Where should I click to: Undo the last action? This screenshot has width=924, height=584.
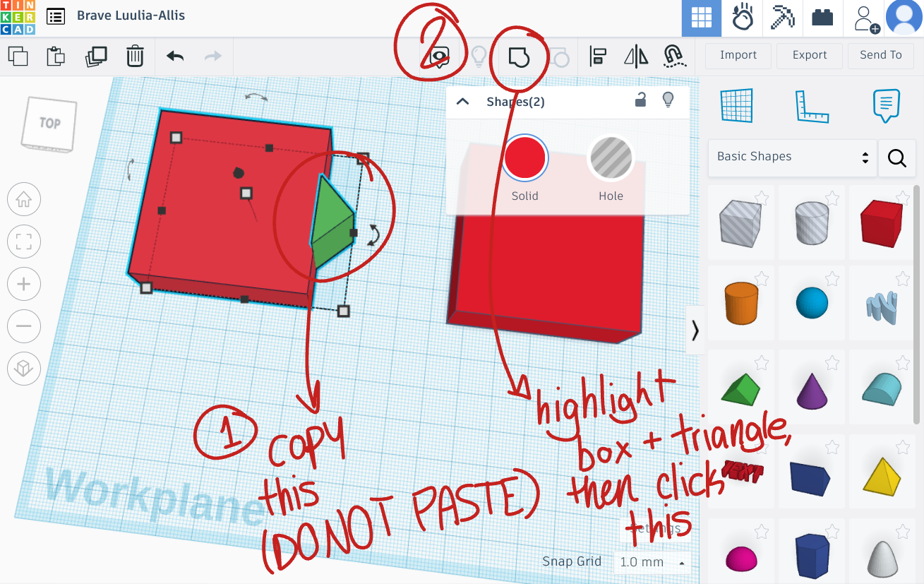175,56
